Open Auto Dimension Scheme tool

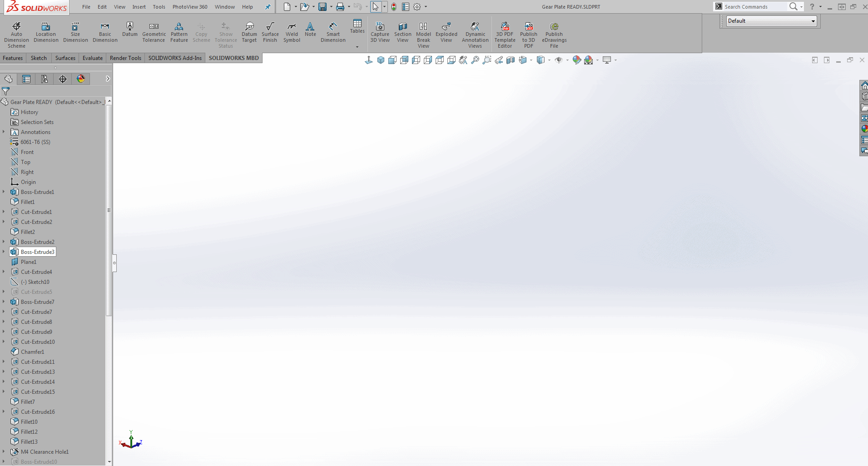pos(16,35)
